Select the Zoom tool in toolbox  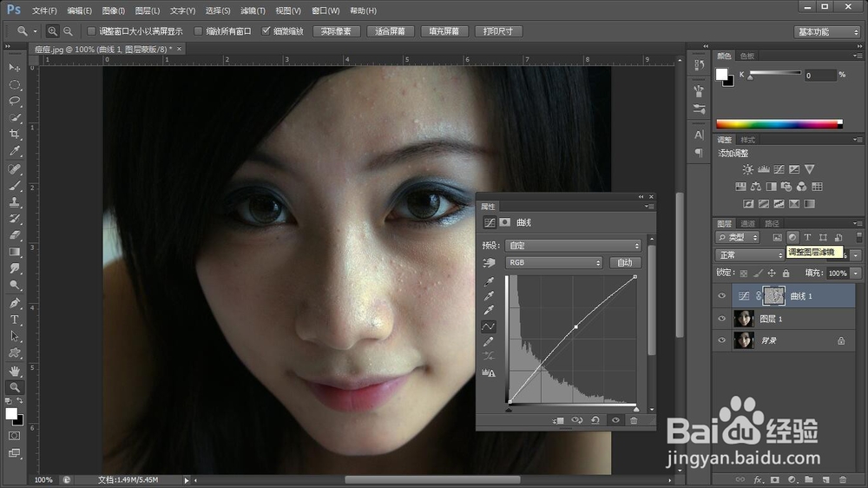[15, 387]
